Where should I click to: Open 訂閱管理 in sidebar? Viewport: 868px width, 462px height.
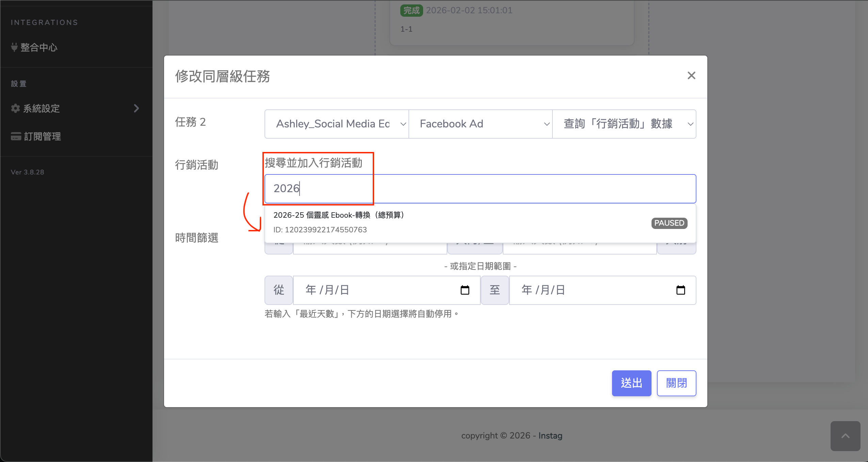[x=42, y=137]
